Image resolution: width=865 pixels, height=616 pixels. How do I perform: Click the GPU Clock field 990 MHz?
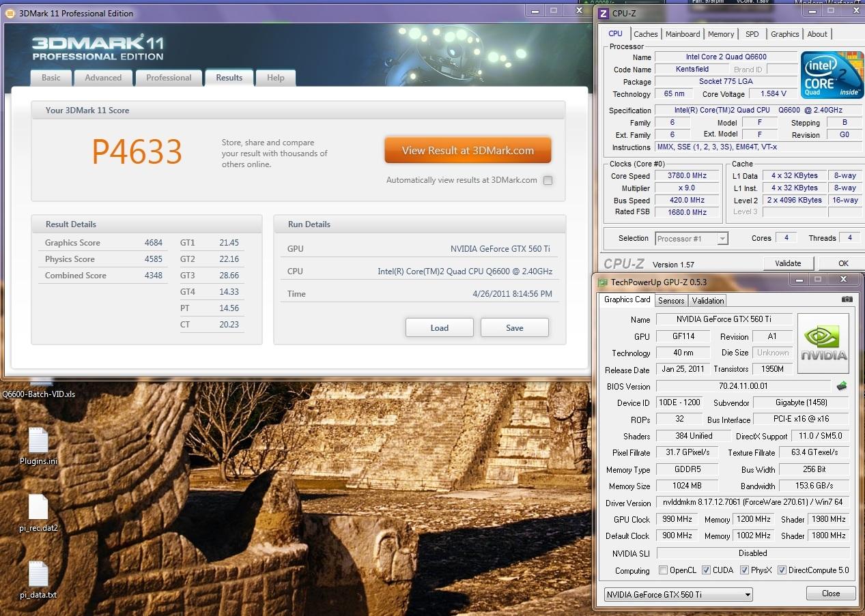pyautogui.click(x=677, y=519)
